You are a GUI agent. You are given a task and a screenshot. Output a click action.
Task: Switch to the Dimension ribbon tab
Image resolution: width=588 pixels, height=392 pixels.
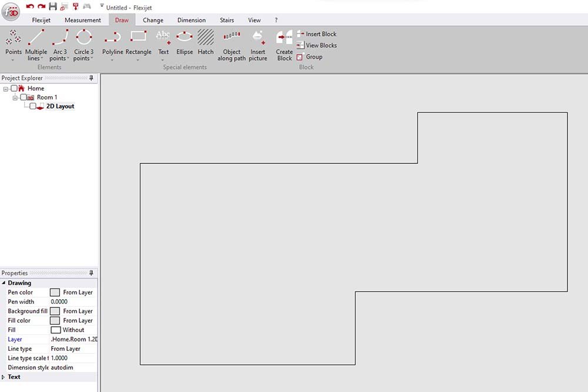click(x=191, y=19)
